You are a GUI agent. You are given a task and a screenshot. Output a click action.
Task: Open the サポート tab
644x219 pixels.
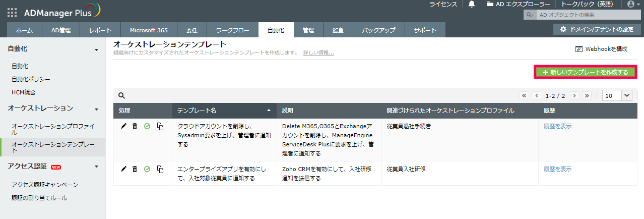pos(425,30)
